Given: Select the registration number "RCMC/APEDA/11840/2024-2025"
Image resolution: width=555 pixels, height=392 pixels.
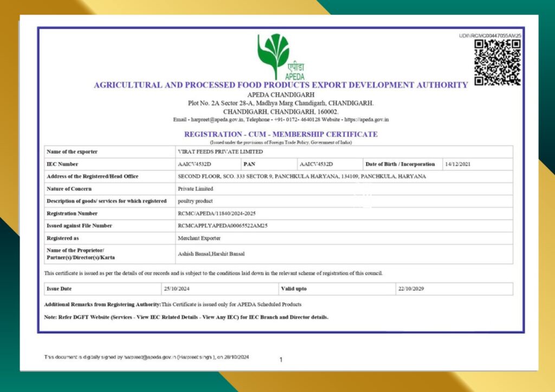Looking at the screenshot, I should (217, 213).
